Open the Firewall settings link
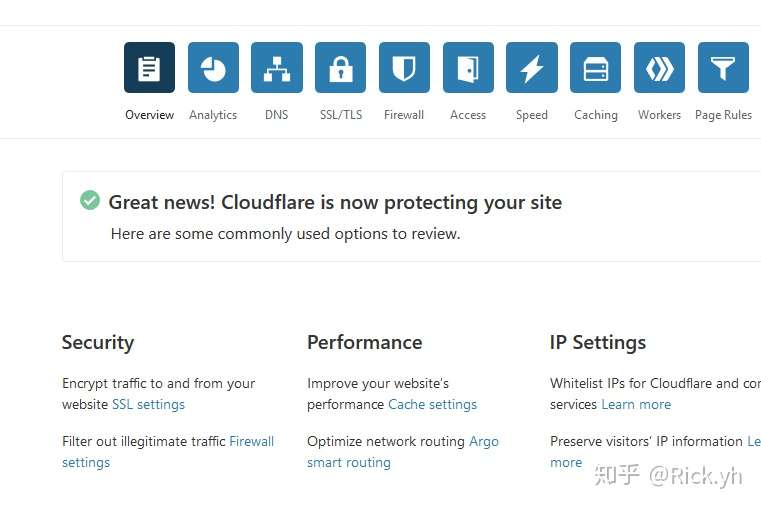Image resolution: width=761 pixels, height=509 pixels. 251,442
